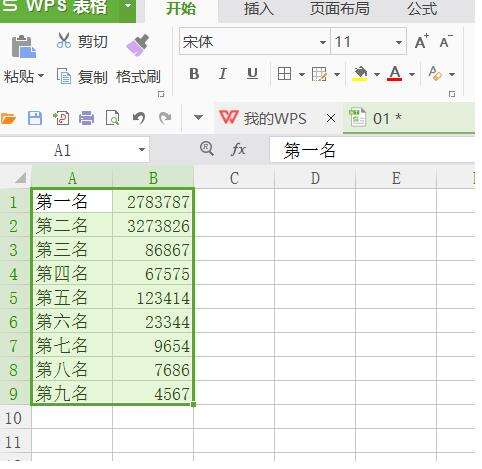Click the Redo arrow icon
Viewport: 482px width, 469px height.
(165, 118)
